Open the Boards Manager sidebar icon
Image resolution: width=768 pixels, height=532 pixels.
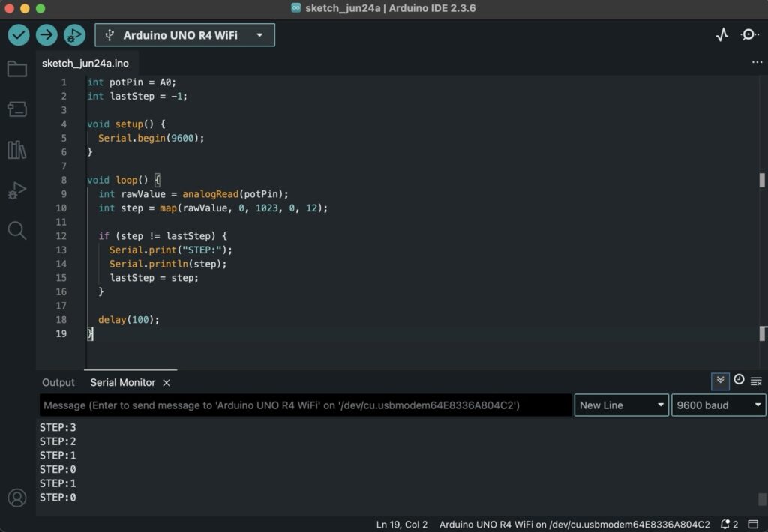pyautogui.click(x=17, y=109)
